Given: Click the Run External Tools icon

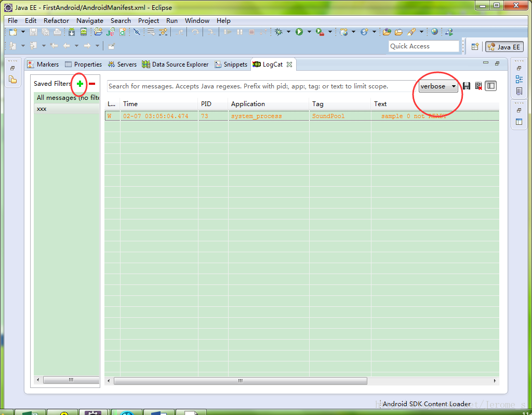Looking at the screenshot, I should 320,32.
